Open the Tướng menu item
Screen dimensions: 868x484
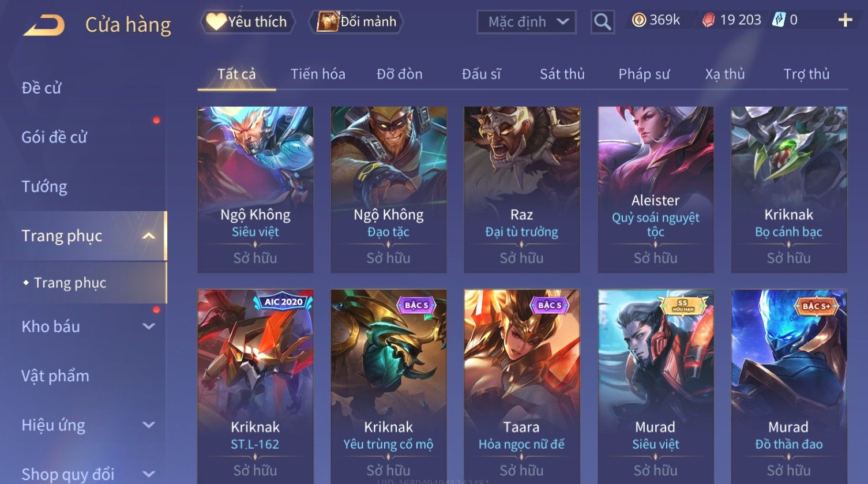point(44,187)
